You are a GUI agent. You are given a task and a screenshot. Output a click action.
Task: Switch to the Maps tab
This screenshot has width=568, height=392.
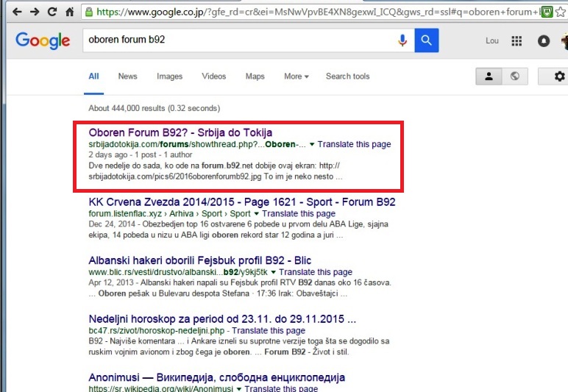click(x=255, y=76)
